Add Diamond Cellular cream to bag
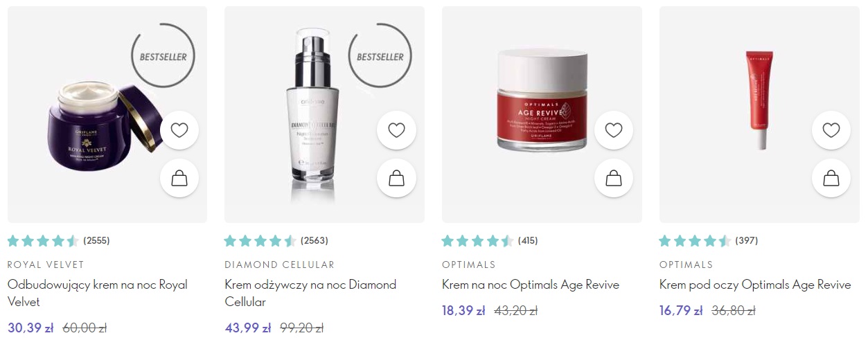This screenshot has height=340, width=868. 396,179
